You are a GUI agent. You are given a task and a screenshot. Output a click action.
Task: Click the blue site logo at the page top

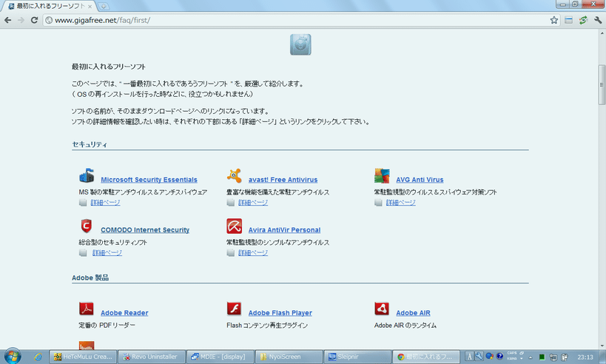(x=300, y=44)
